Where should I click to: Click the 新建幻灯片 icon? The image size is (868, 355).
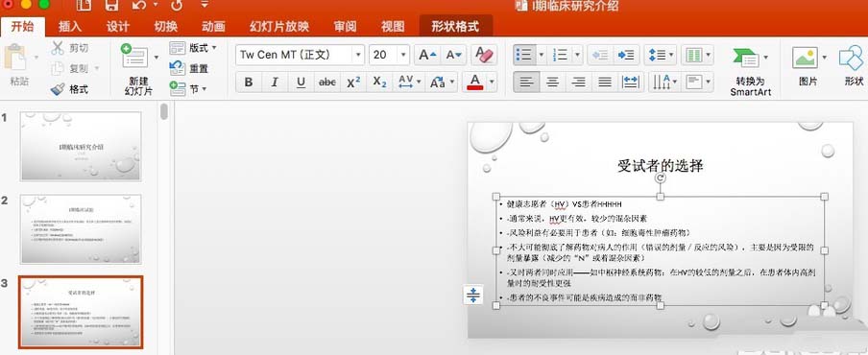coord(134,56)
